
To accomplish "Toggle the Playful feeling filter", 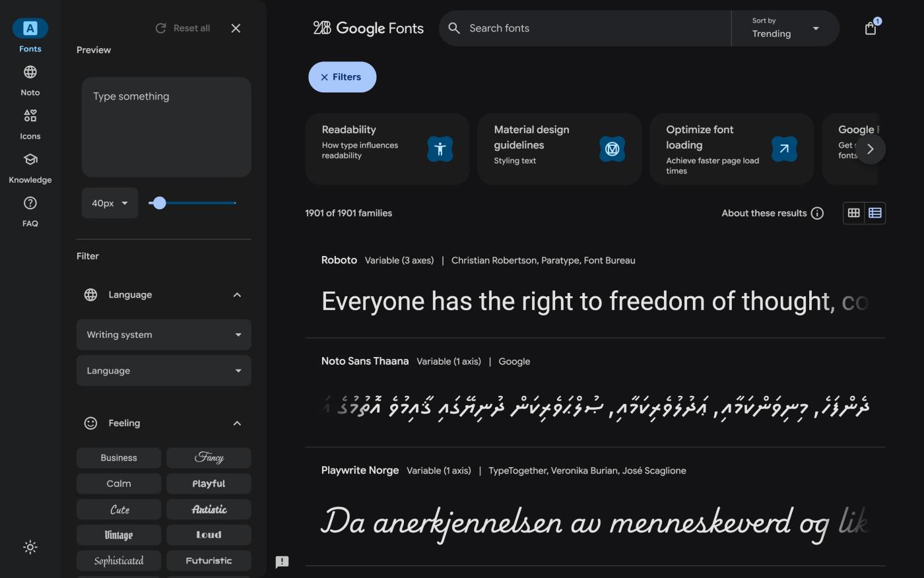I will click(209, 484).
